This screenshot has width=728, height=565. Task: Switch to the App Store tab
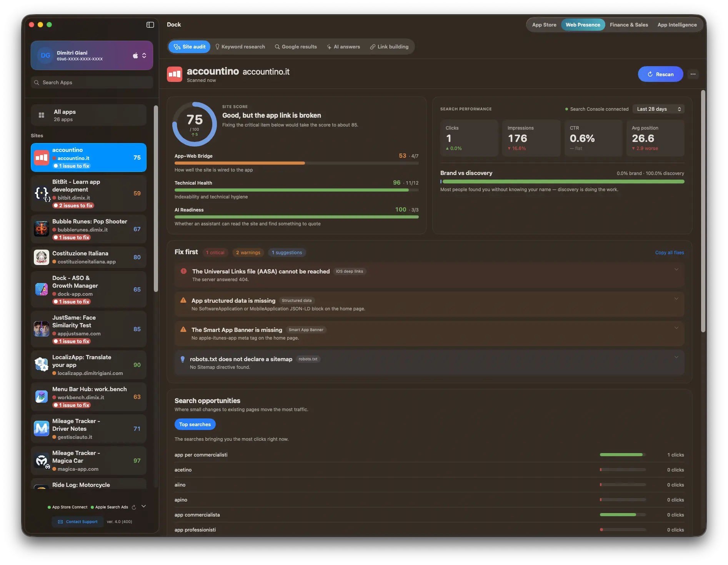pos(544,25)
